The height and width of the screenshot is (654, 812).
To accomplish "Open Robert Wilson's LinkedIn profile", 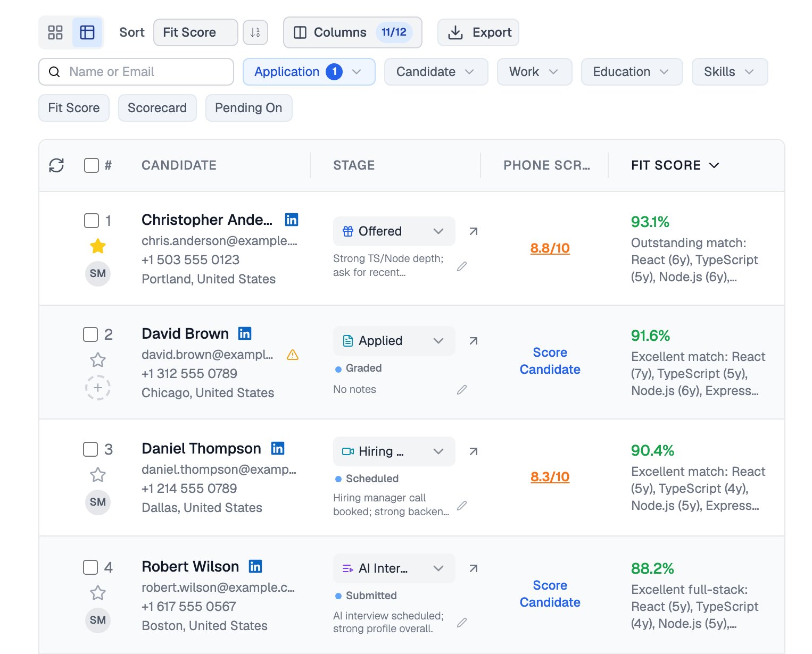I will (x=255, y=566).
